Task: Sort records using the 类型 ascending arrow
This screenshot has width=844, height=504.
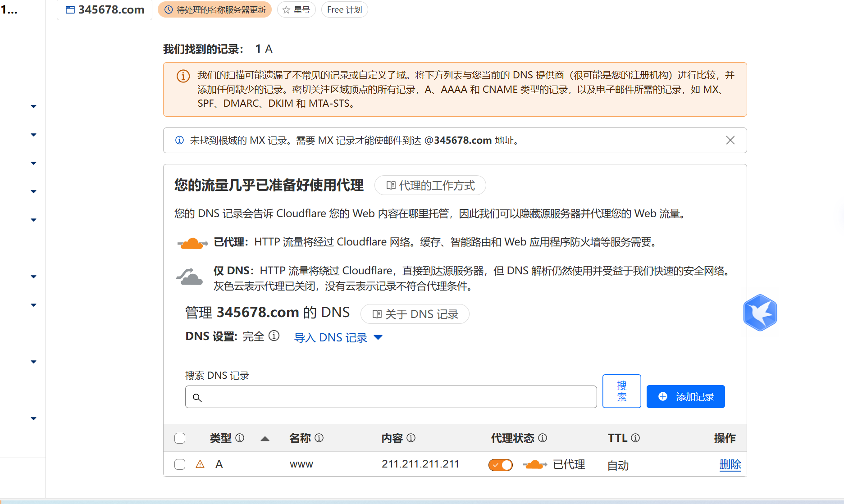Action: 265,438
